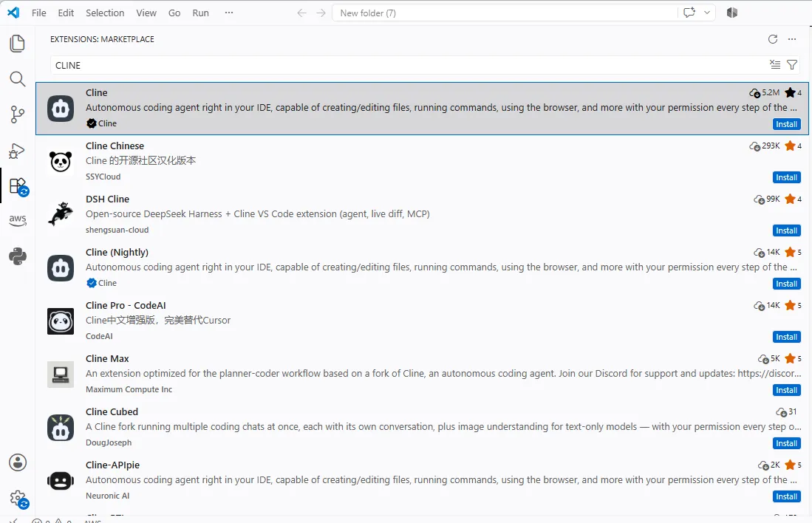Click the 99K download count
This screenshot has height=523, width=812.
(767, 199)
